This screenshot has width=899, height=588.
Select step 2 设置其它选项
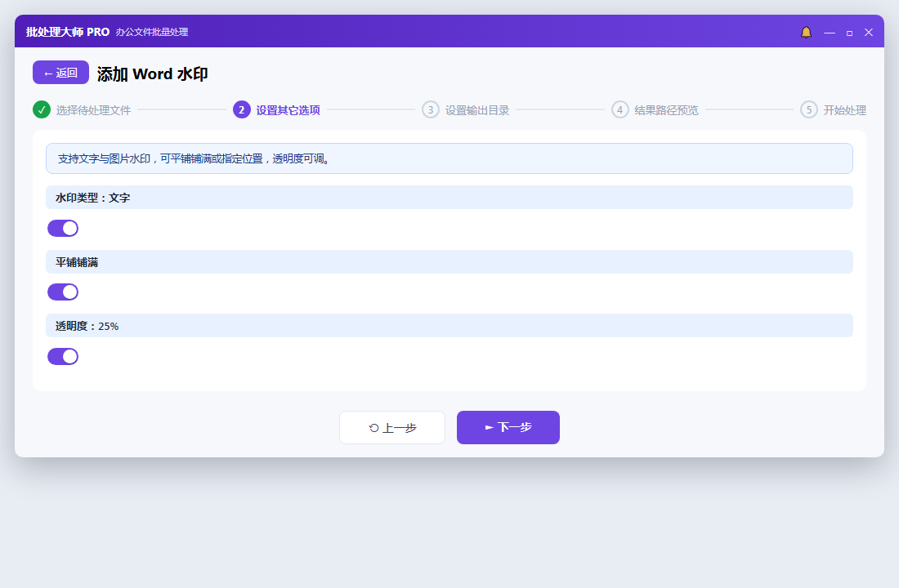[x=276, y=109]
